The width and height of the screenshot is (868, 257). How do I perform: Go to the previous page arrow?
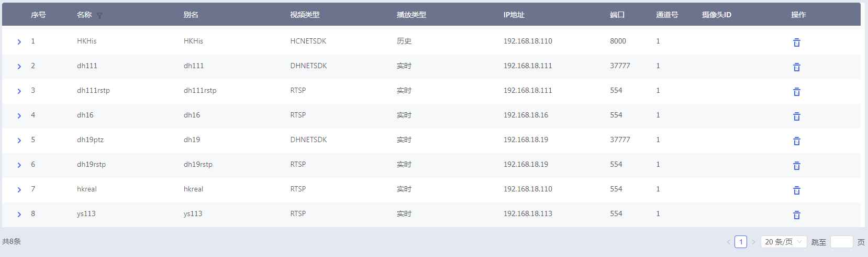coord(728,242)
